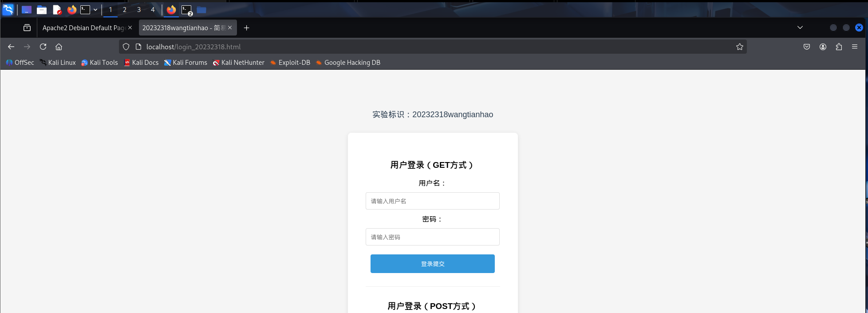Open the tracking protection shield info
The image size is (868, 313).
click(126, 47)
